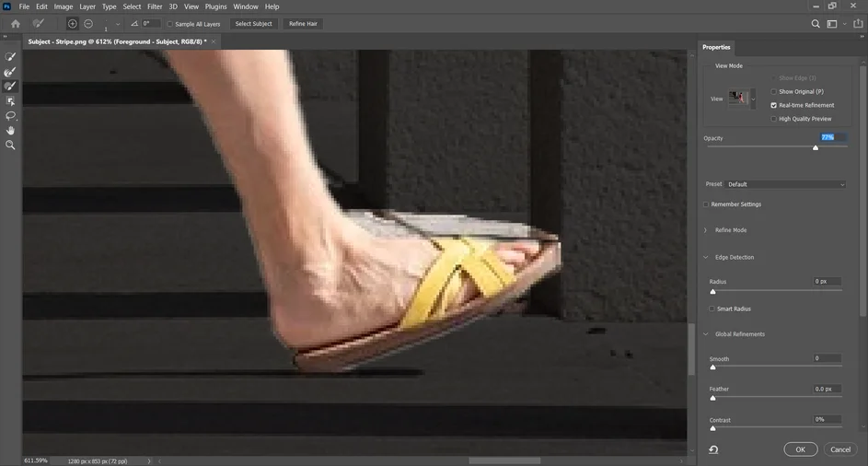Open the Preset dropdown showing Default

(785, 184)
